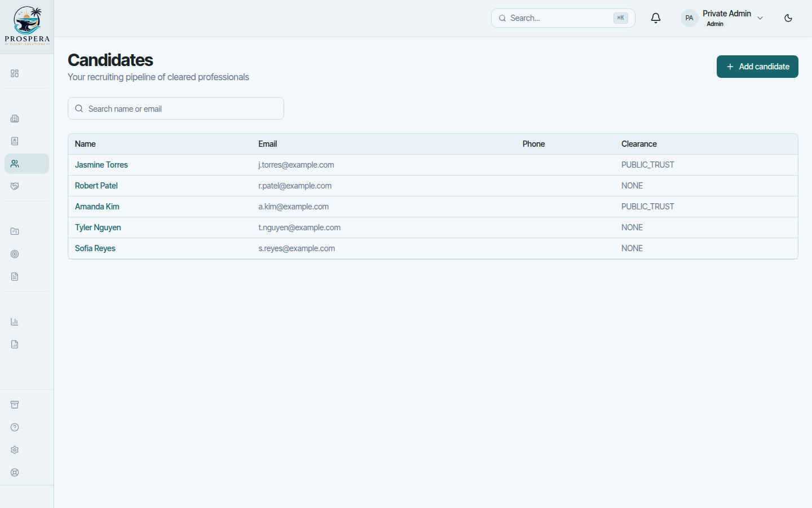The width and height of the screenshot is (812, 508).
Task: Click email t.nguyen@example.com
Action: pos(299,227)
